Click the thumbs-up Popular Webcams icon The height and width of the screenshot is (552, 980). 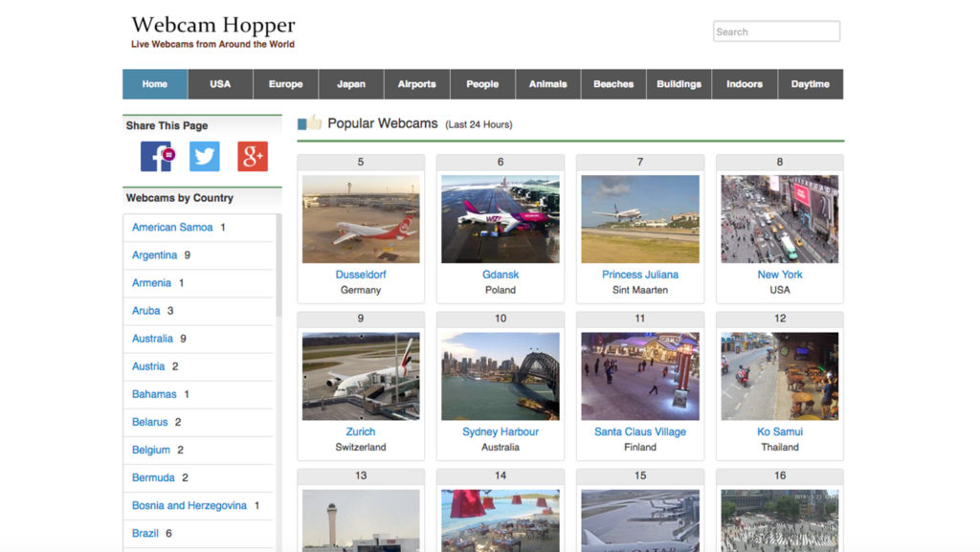click(x=309, y=123)
